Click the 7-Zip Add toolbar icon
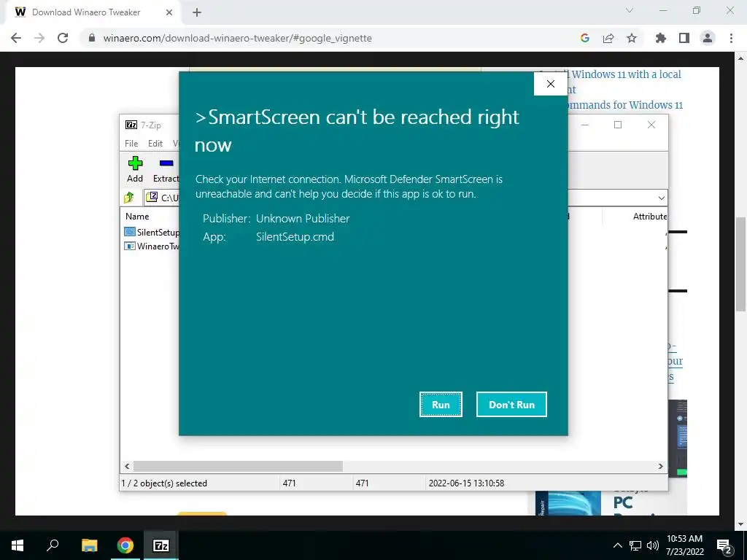Image resolution: width=747 pixels, height=560 pixels. (x=135, y=169)
